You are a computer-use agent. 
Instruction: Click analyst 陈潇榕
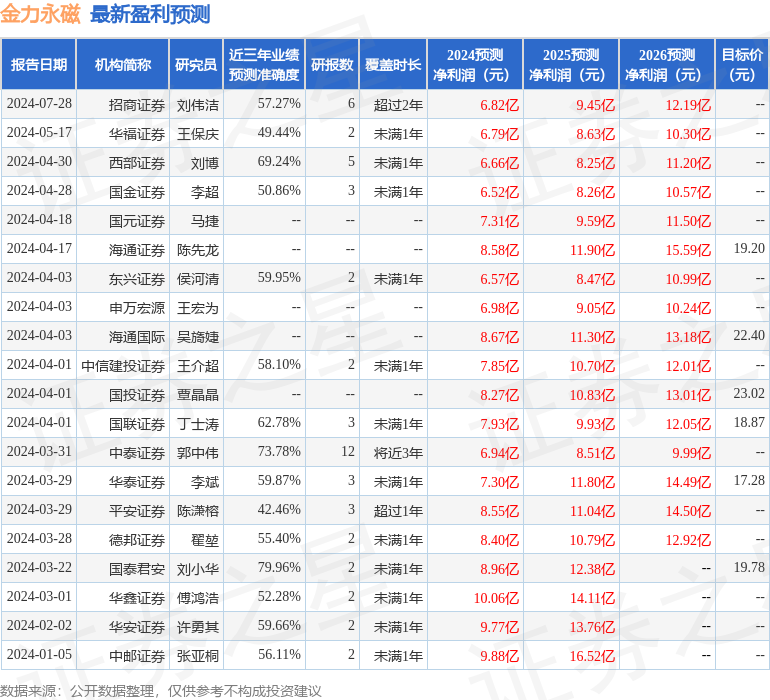click(198, 511)
